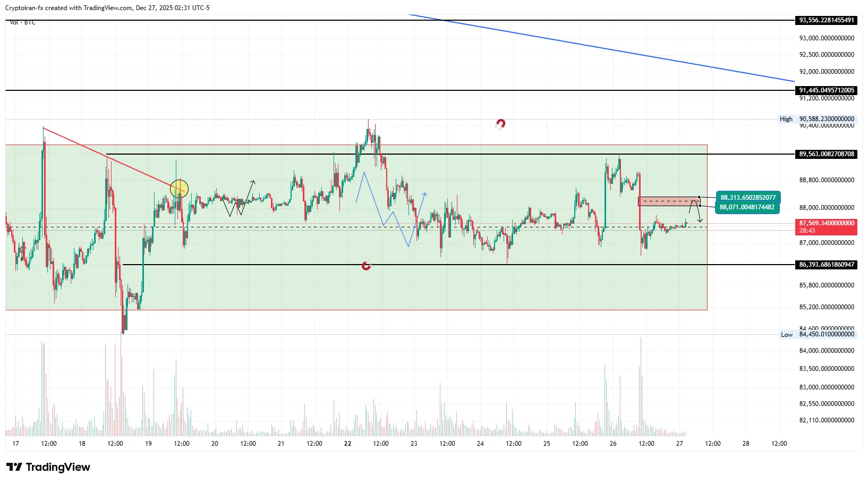Select the black zigzag arrow drawing
The width and height of the screenshot is (868, 483).
click(x=241, y=199)
